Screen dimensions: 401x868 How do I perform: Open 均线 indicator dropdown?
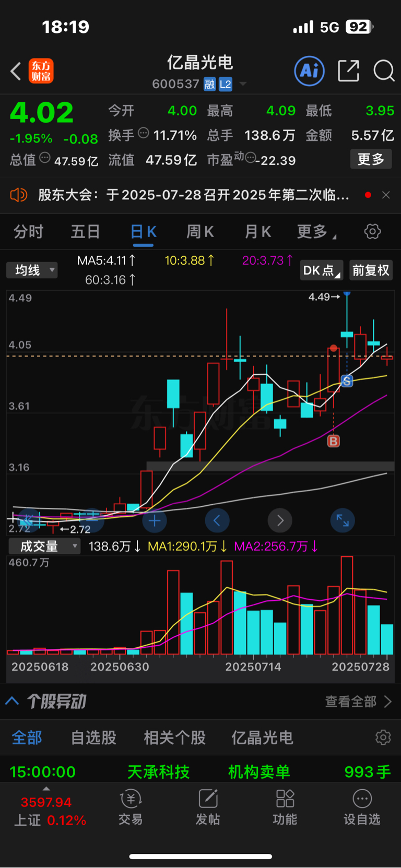[32, 270]
